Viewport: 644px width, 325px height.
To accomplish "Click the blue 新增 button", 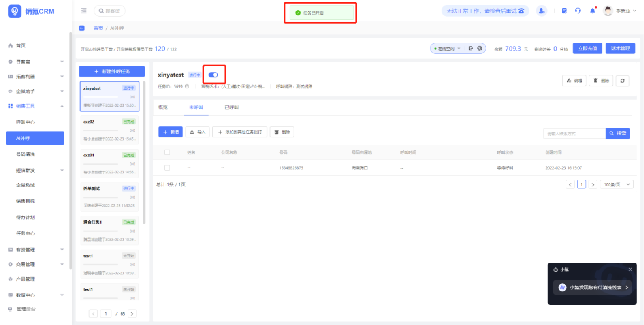I will [171, 132].
